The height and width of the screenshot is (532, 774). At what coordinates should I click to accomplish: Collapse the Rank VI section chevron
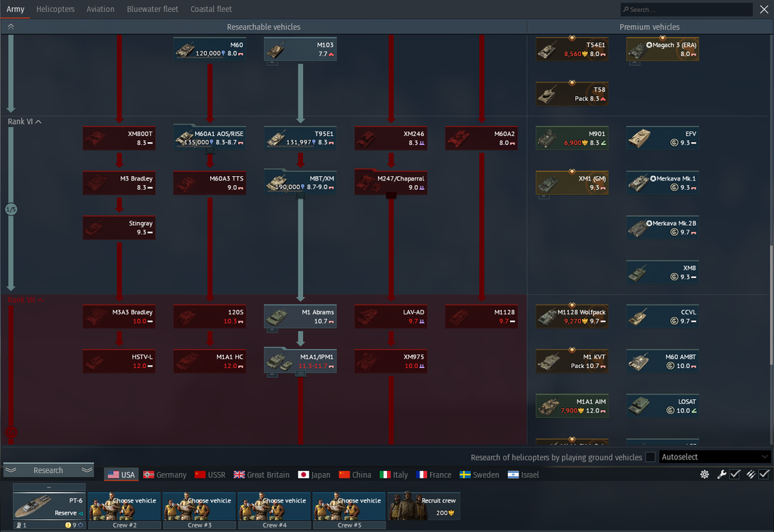(39, 122)
